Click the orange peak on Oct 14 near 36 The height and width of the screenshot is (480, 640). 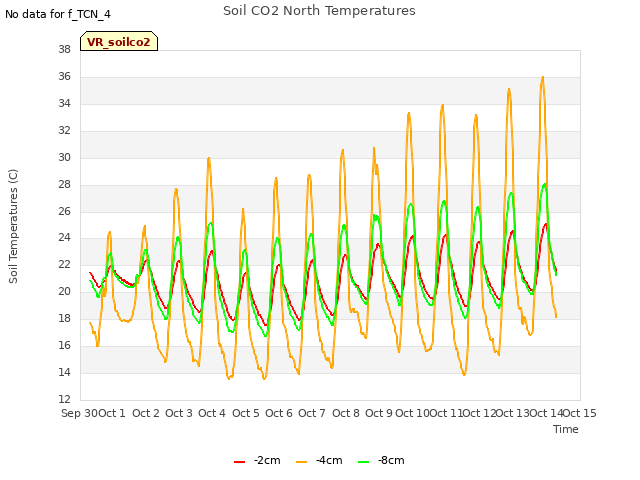(x=542, y=77)
